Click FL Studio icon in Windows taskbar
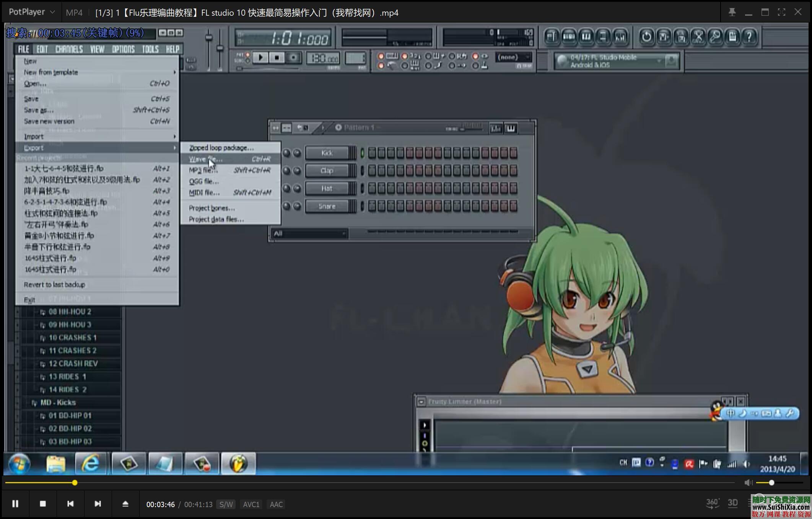 point(238,464)
